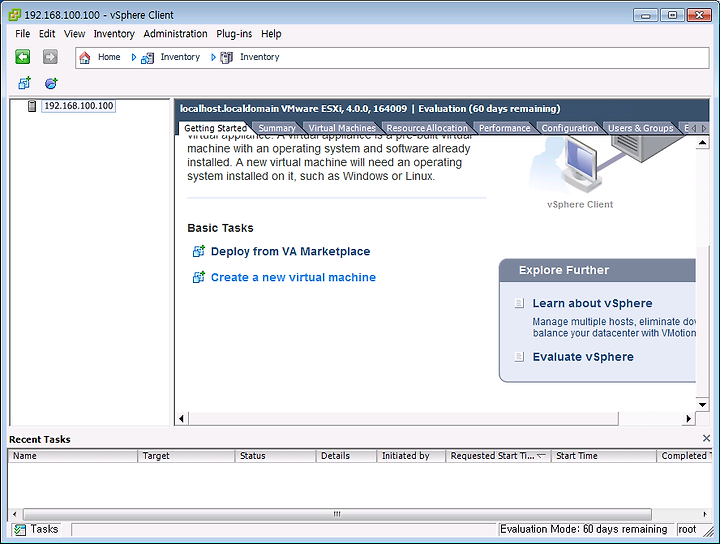Switch to the Users & Groups tab
Screen dimensions: 720x544
[641, 128]
